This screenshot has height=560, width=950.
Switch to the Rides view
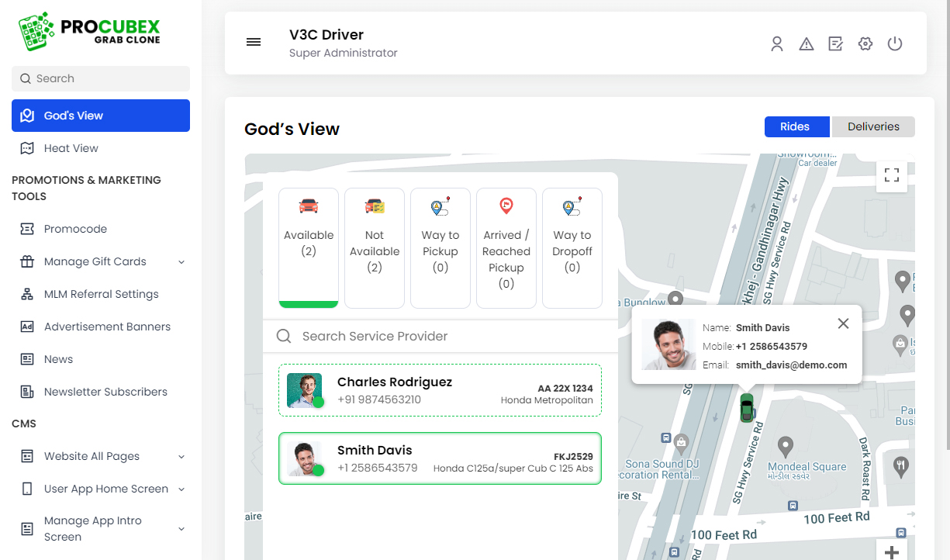(796, 126)
